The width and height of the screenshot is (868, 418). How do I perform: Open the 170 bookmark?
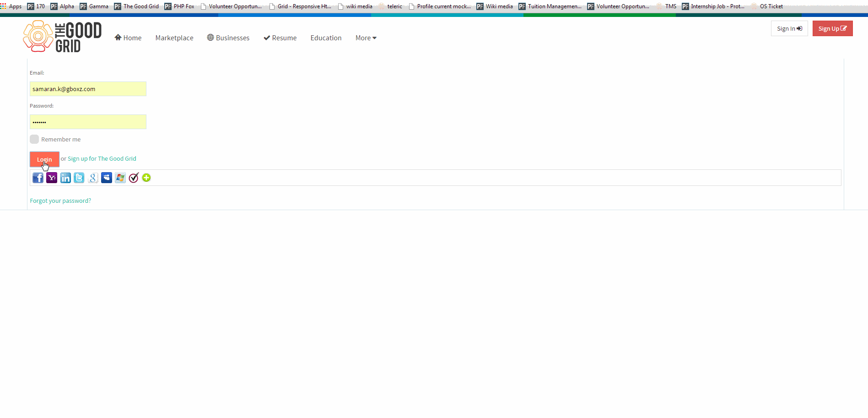tap(36, 6)
